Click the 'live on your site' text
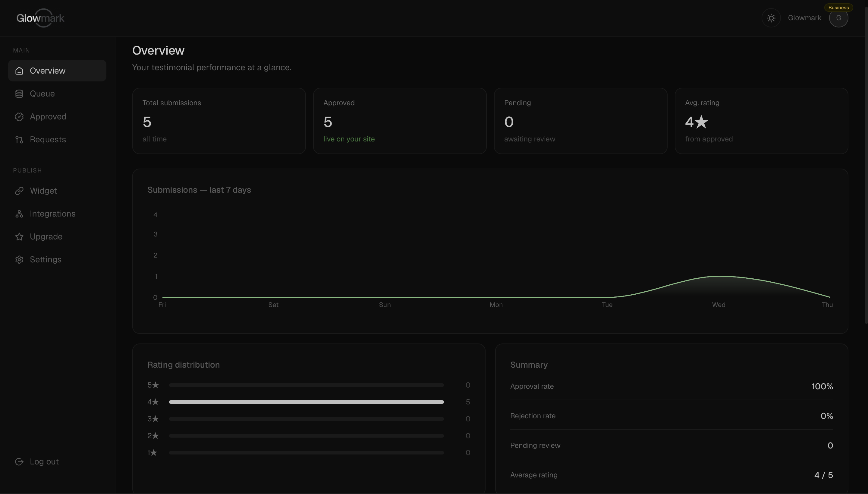 [x=349, y=139]
